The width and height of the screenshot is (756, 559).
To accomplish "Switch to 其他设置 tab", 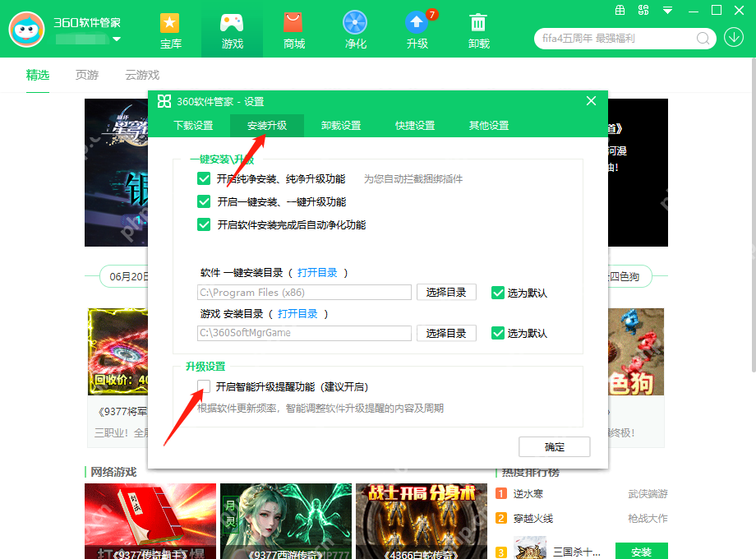I will pos(489,126).
